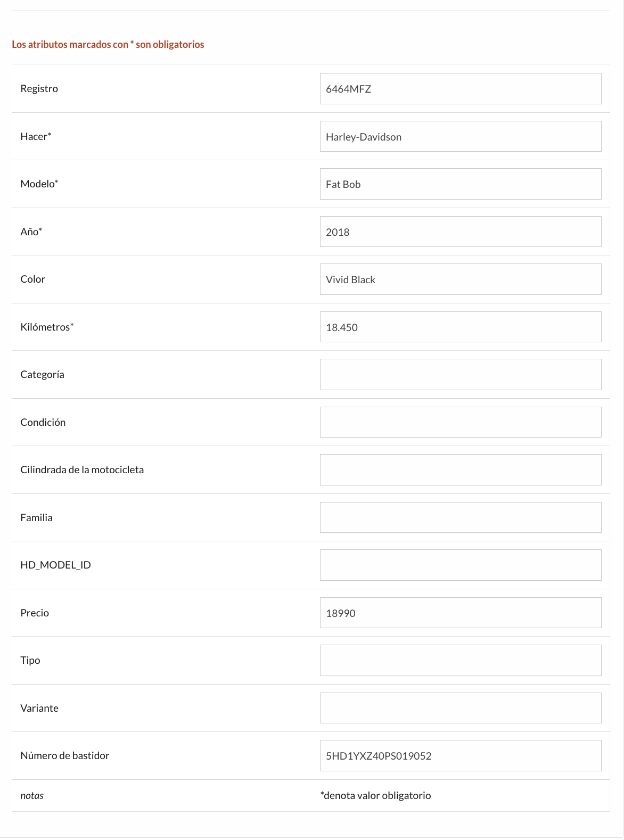Click the Número de bastidor field with 5HD1YXZ40PS019052
The height and width of the screenshot is (840, 624).
tap(460, 755)
